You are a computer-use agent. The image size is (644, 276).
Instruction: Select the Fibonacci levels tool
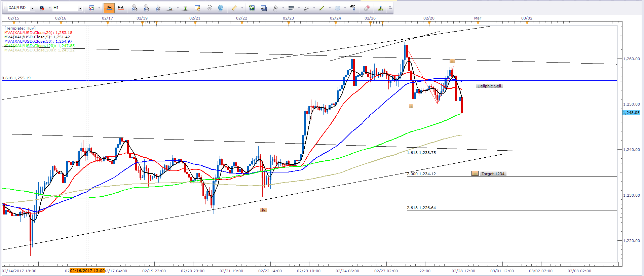(x=291, y=8)
